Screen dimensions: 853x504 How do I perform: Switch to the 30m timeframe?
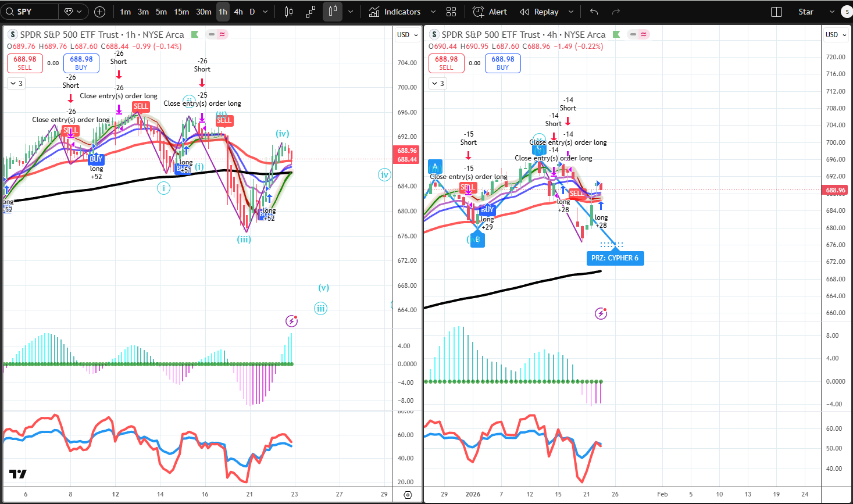(x=204, y=12)
